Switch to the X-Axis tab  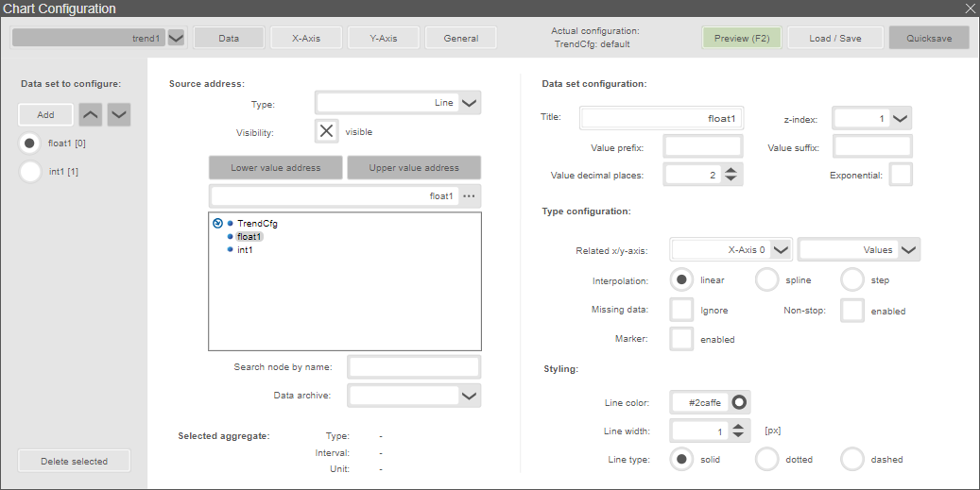[305, 39]
